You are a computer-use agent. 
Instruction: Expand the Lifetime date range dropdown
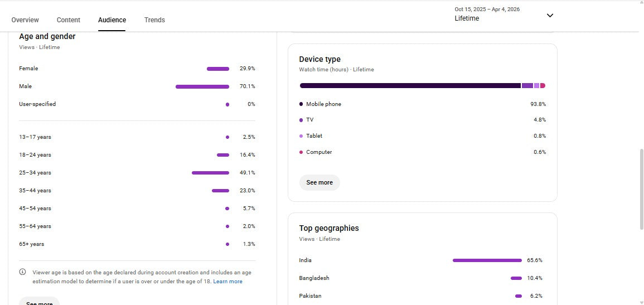coord(504,14)
